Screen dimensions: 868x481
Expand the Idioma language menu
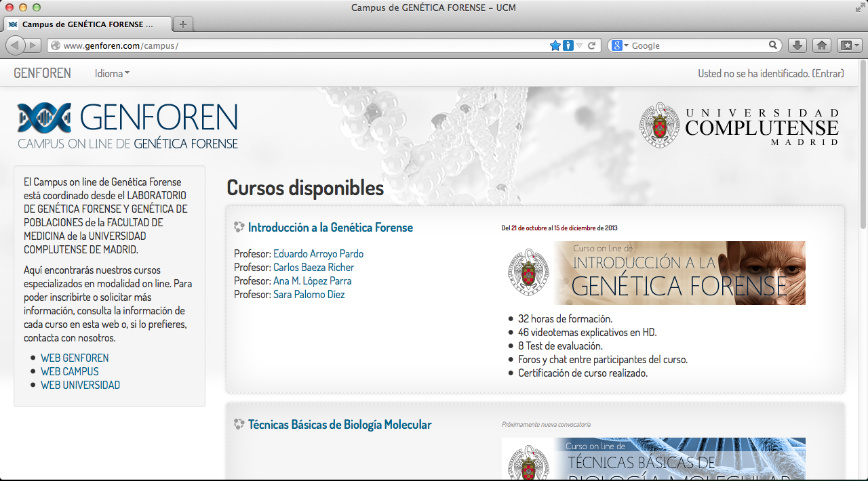112,73
